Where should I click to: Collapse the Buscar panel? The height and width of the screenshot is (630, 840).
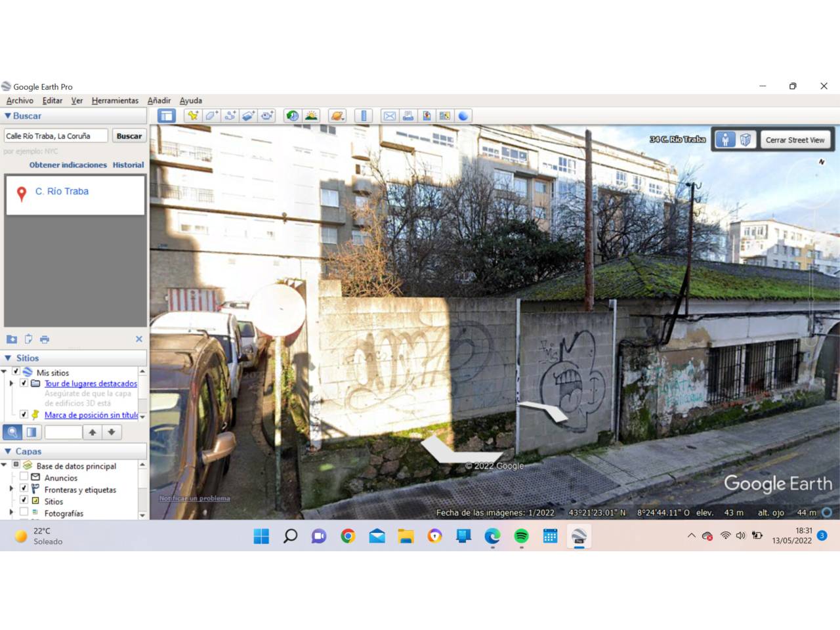8,115
